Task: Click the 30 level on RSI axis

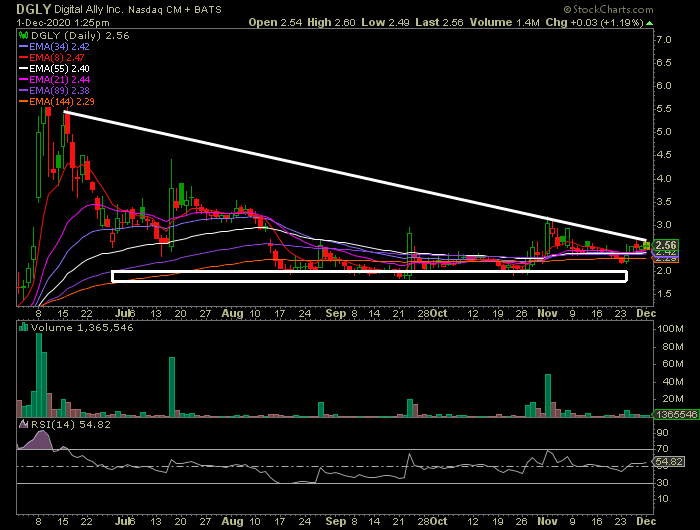Action: click(x=662, y=483)
